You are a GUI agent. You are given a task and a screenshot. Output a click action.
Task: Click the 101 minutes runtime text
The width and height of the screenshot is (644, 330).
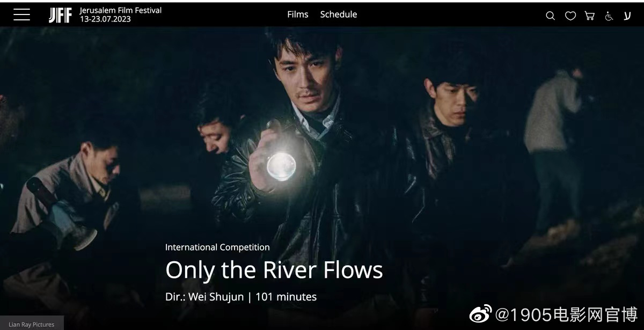tap(286, 297)
